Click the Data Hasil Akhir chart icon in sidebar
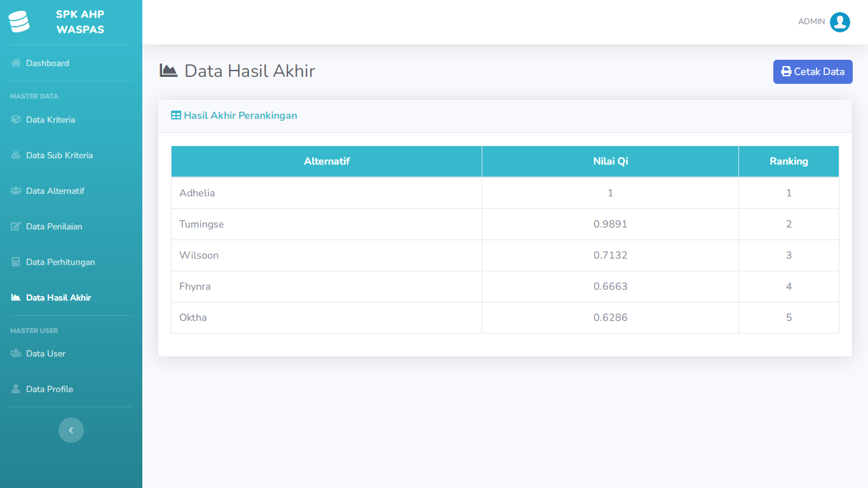 tap(16, 297)
